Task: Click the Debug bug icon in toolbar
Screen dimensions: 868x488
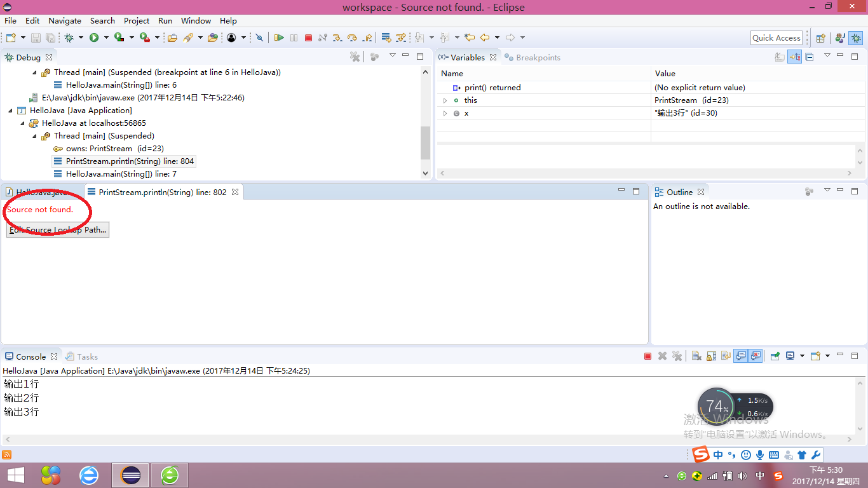Action: 69,37
